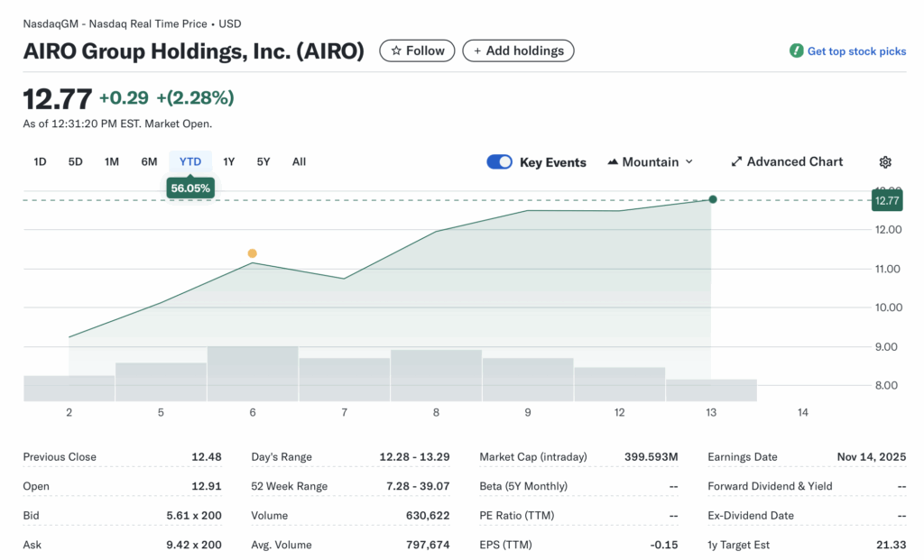Select the 1D range tab

click(40, 162)
